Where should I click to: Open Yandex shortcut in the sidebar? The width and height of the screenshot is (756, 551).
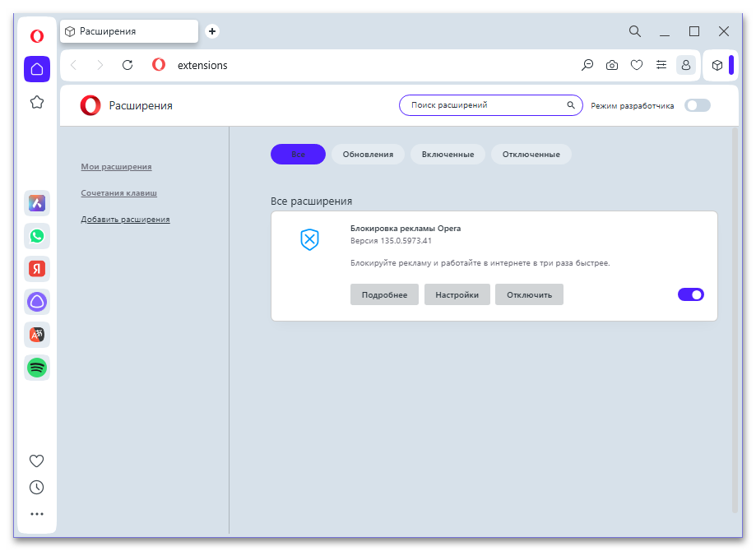point(37,269)
